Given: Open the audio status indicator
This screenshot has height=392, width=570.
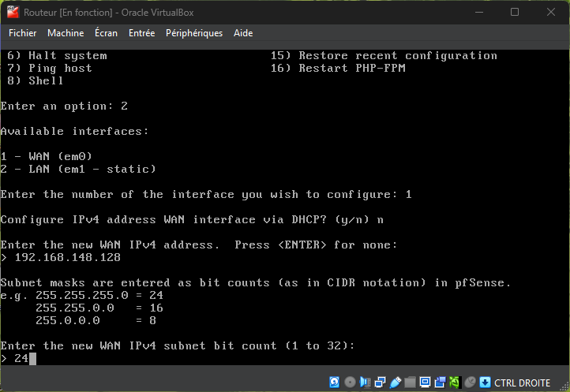Looking at the screenshot, I should click(365, 383).
